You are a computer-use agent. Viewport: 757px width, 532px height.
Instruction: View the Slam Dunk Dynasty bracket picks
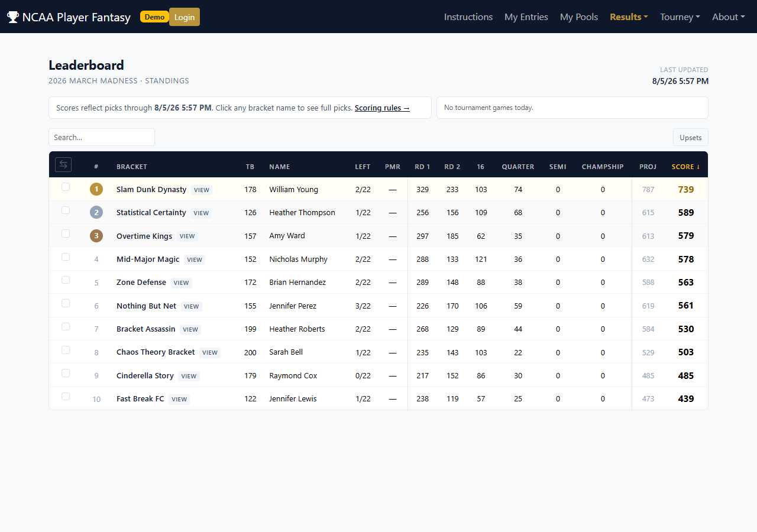(202, 190)
